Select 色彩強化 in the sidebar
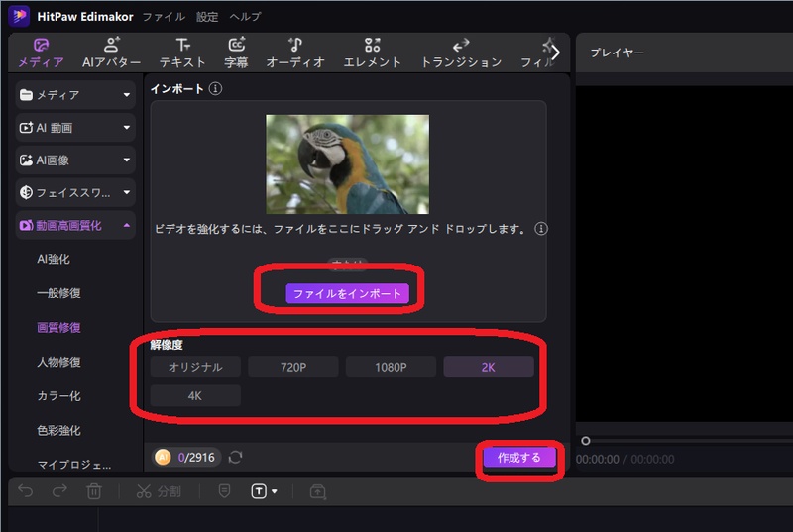 (58, 431)
